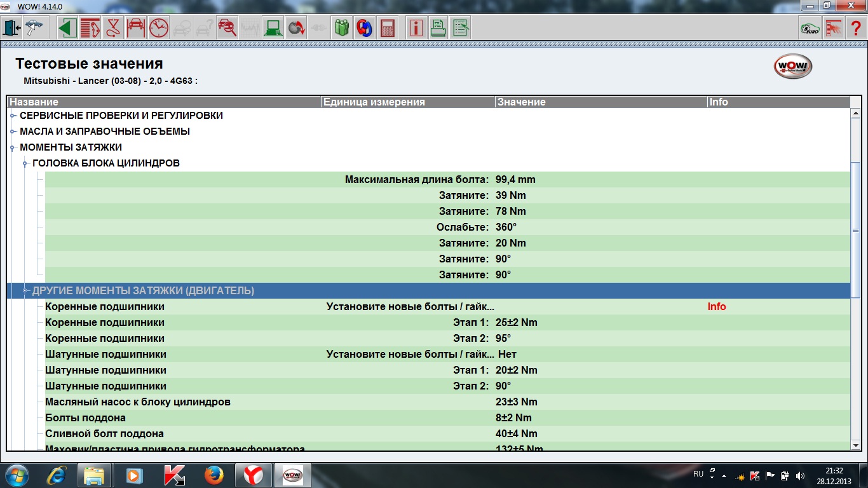Click the green printer icon
The width and height of the screenshot is (868, 488).
(438, 28)
